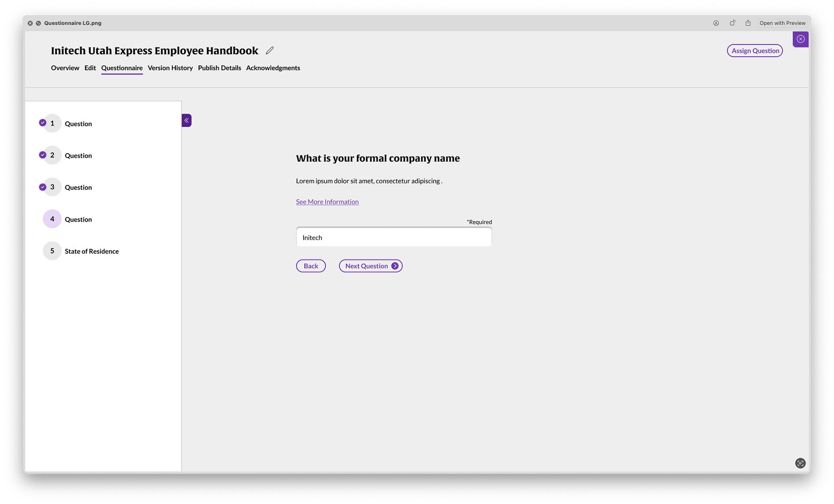Click the completed checkmark on question 1
Image resolution: width=834 pixels, height=504 pixels.
(43, 122)
